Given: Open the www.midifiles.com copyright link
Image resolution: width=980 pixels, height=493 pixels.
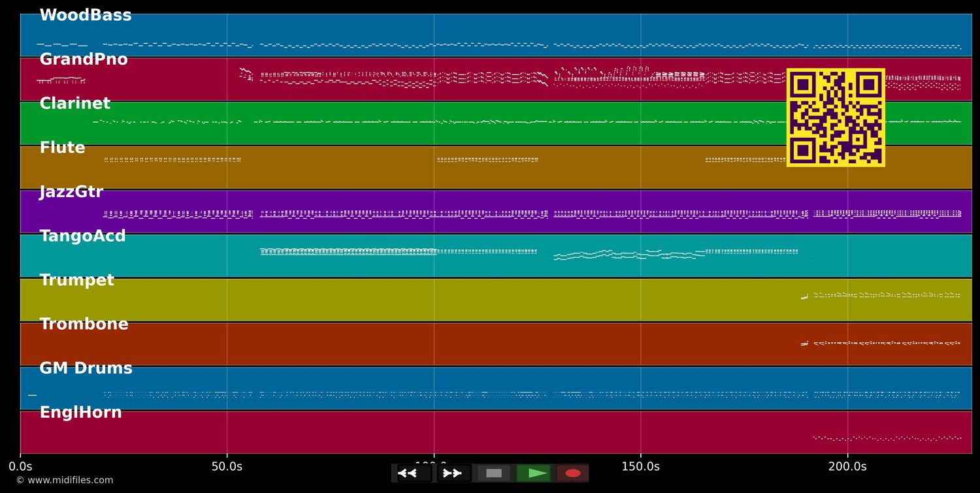Looking at the screenshot, I should point(64,481).
